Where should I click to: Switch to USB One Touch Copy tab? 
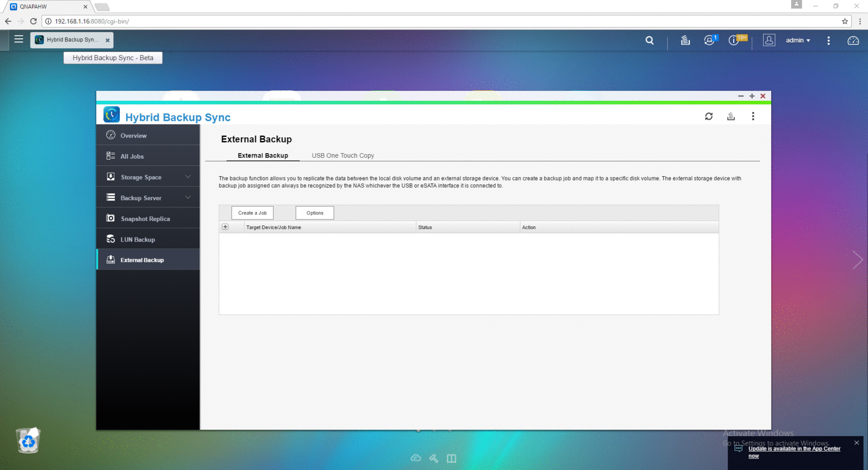tap(343, 156)
